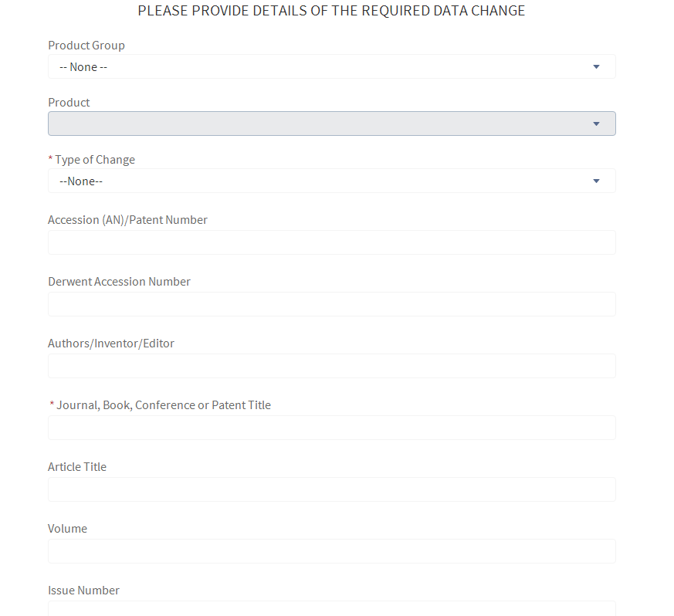Click inside the Volume input box
The image size is (674, 616).
coord(331,551)
